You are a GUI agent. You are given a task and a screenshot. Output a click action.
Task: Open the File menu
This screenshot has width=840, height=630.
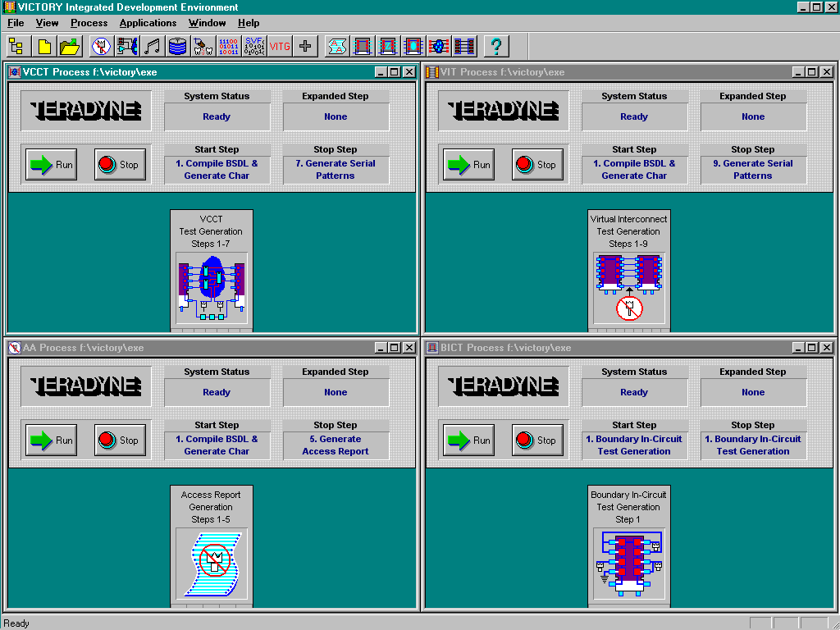16,23
